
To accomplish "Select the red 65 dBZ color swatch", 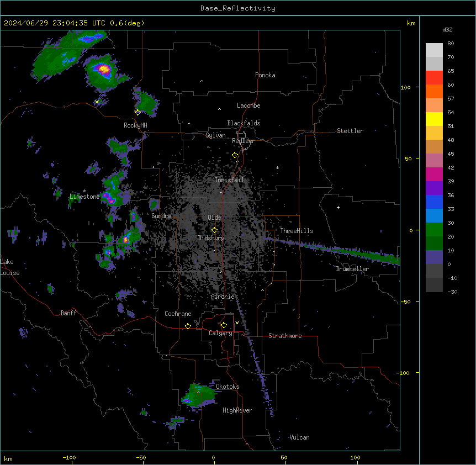I will coord(434,78).
